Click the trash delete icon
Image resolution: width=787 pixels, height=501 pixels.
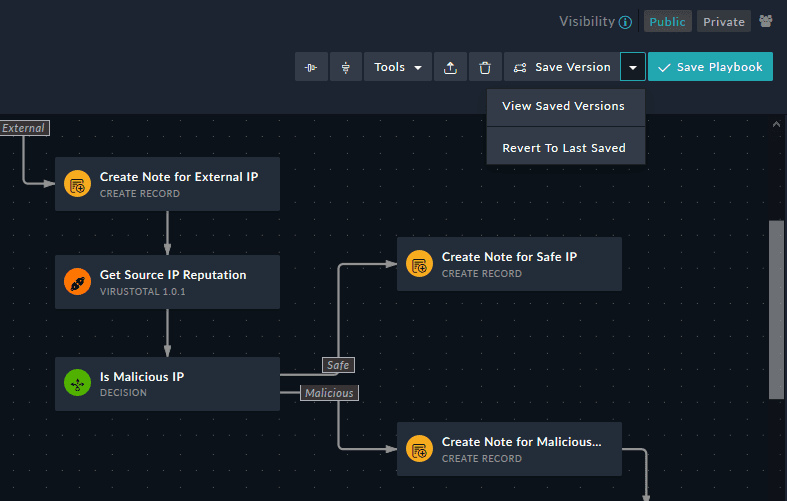click(485, 68)
